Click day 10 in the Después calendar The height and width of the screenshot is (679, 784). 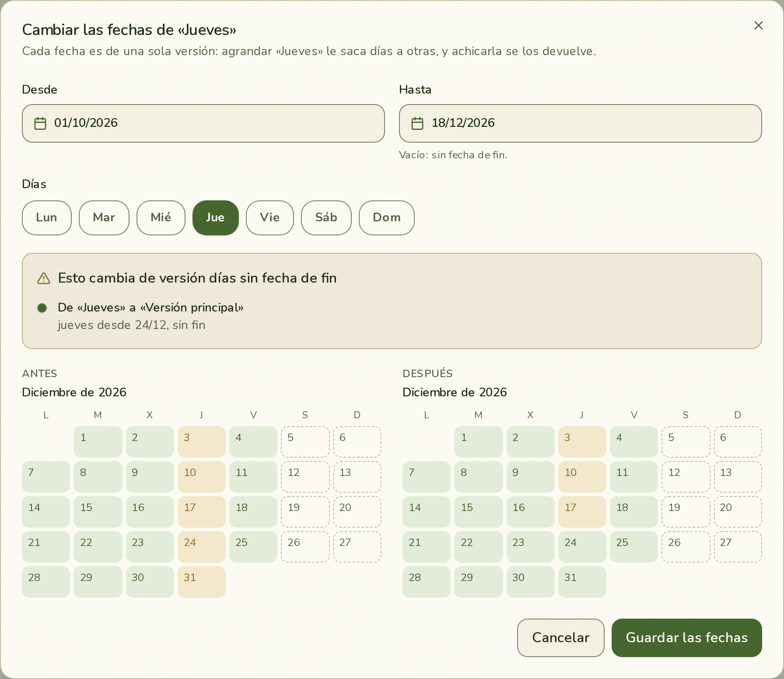click(x=582, y=477)
